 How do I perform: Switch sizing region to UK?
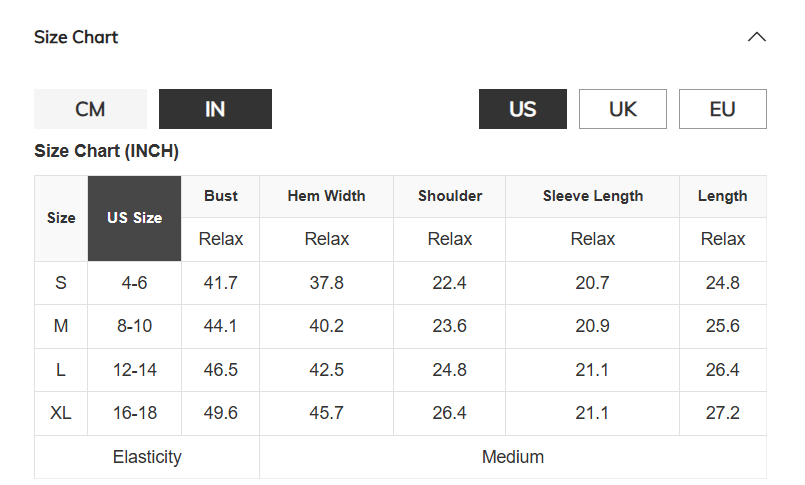pyautogui.click(x=623, y=109)
